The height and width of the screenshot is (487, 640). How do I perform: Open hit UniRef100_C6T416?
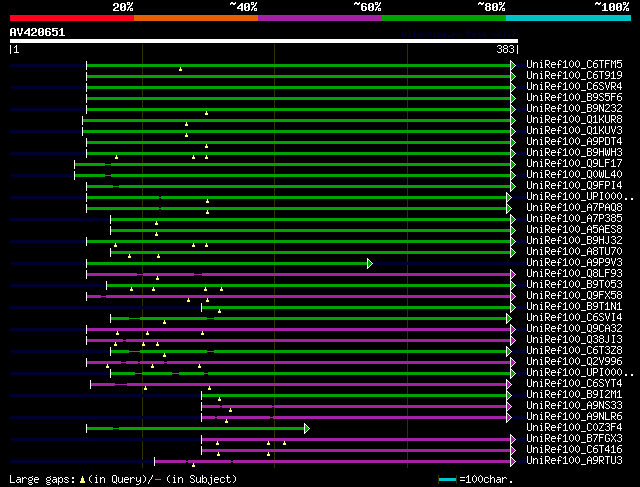(x=574, y=450)
